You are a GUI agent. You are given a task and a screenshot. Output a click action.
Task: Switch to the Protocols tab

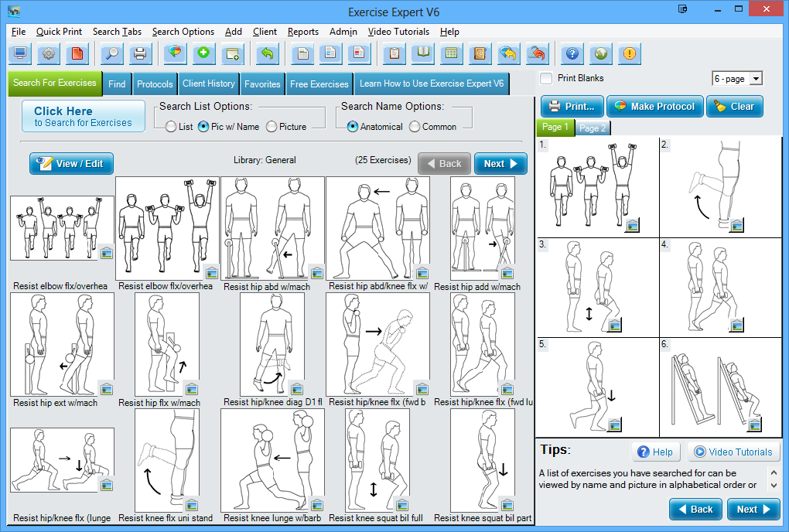point(155,84)
